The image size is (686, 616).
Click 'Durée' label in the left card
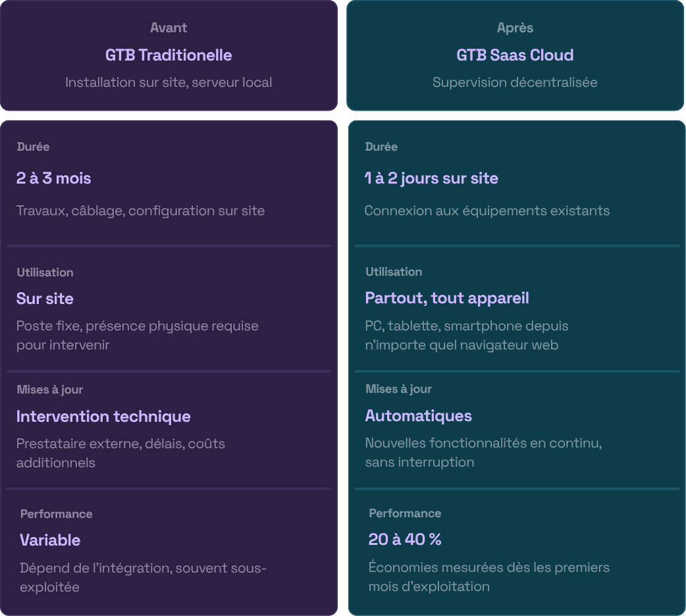(x=33, y=147)
